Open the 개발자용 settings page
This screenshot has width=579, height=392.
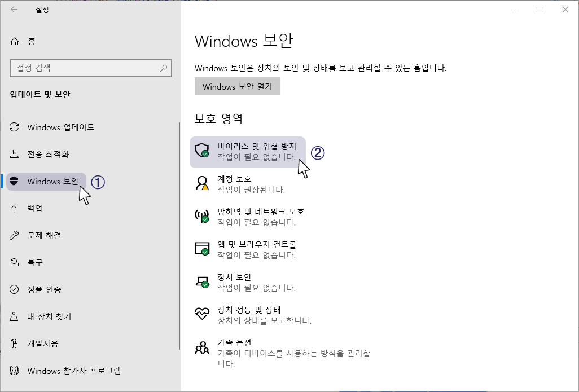tap(43, 343)
